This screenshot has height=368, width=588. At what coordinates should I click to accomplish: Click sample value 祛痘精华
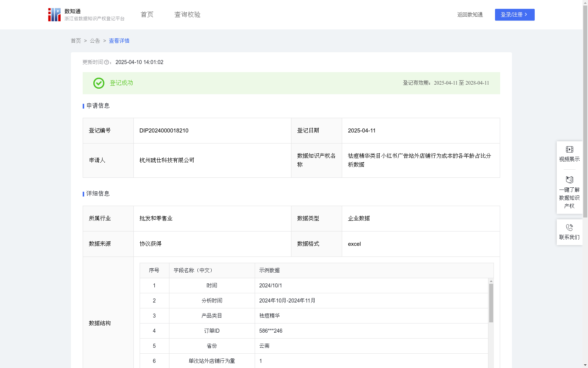tap(269, 316)
